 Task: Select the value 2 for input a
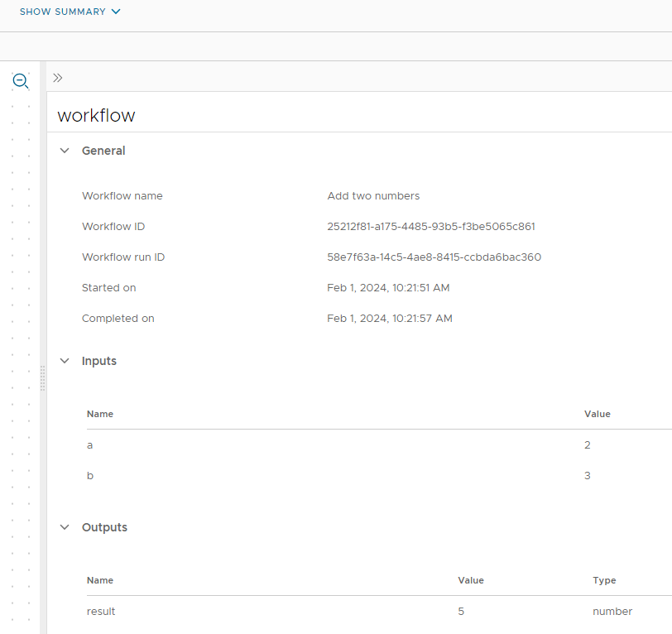(588, 444)
